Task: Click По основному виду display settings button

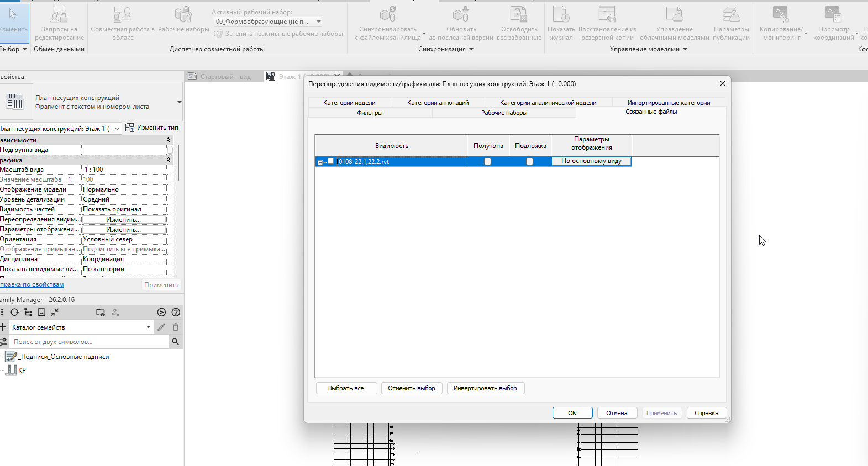Action: (591, 161)
